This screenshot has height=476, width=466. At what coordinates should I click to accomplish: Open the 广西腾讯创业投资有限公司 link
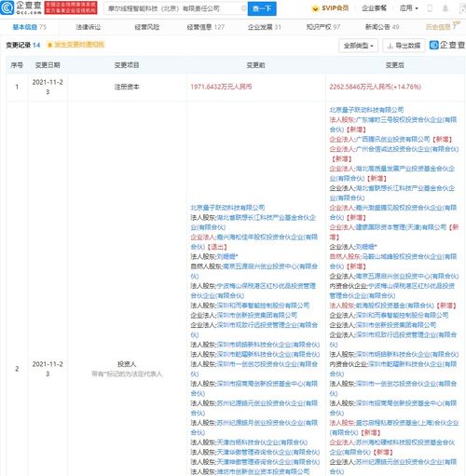click(393, 139)
